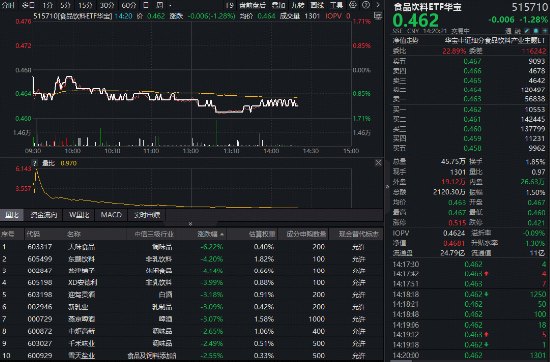Select stock row 002847
The image size is (550, 362).
(x=191, y=271)
